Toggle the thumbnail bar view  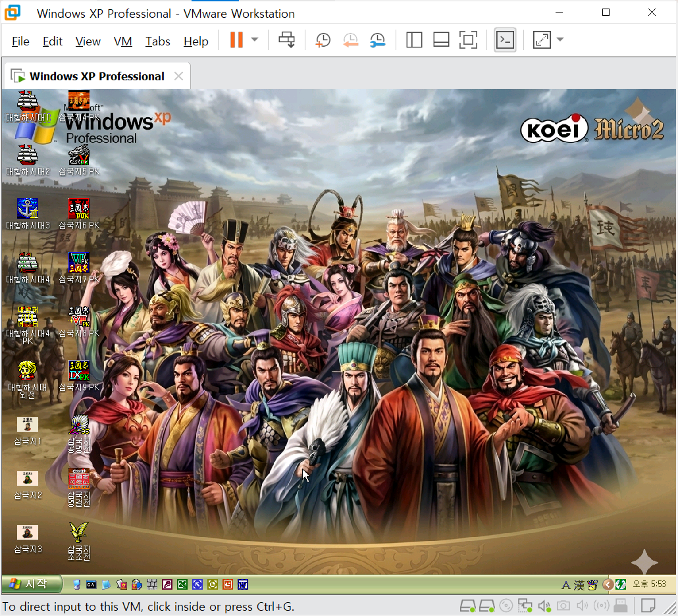pyautogui.click(x=441, y=39)
